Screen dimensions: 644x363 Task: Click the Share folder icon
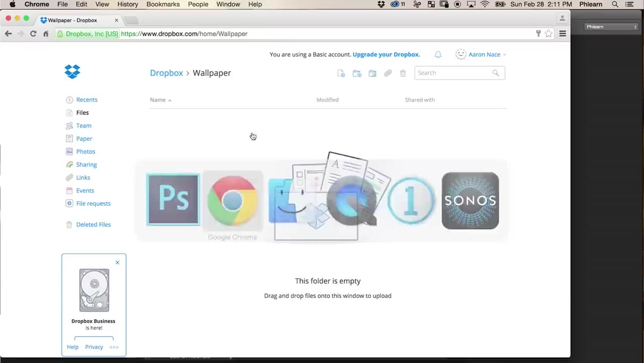(x=372, y=74)
